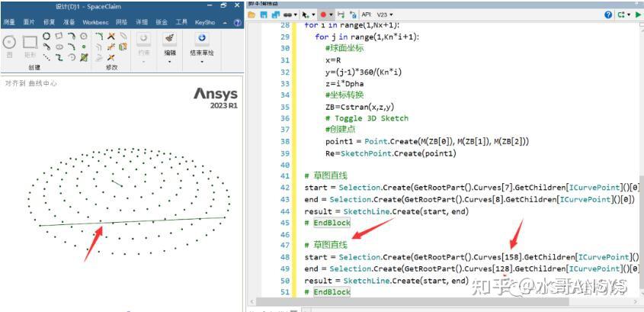Click the split curve tool icon
Screen dimensions: 644x312
click(111, 47)
